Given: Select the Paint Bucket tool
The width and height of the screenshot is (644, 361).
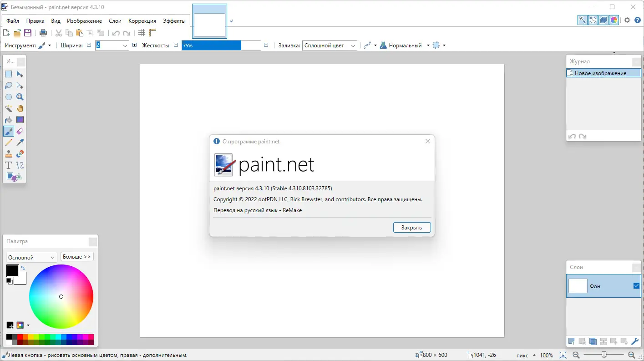Looking at the screenshot, I should [9, 120].
